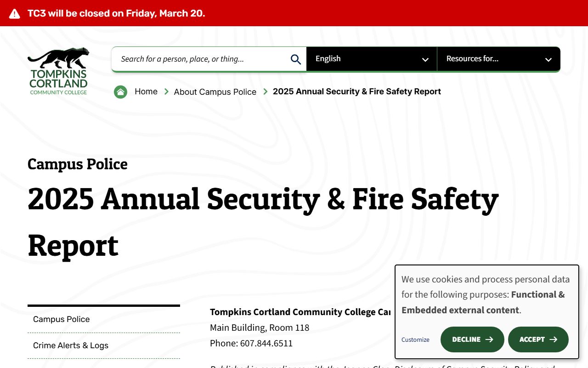Viewport: 588px width, 368px height.
Task: Click the TC3 closure alert banner text
Action: point(116,13)
